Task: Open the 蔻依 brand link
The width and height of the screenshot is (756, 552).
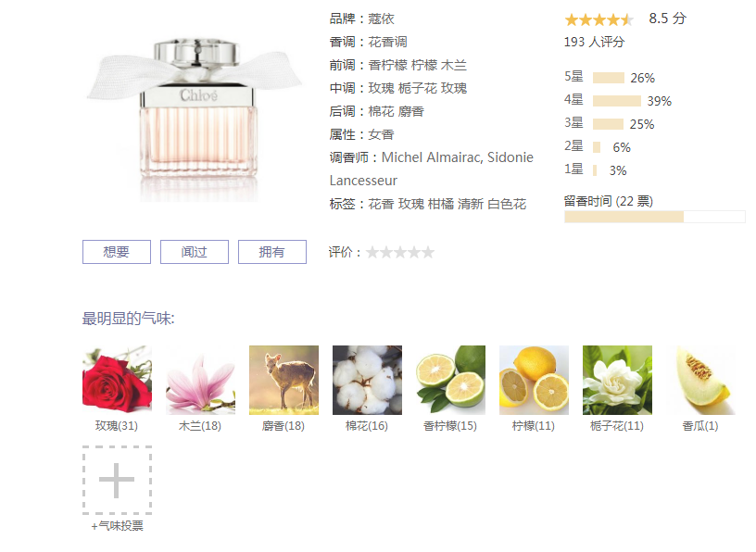Action: (x=381, y=19)
